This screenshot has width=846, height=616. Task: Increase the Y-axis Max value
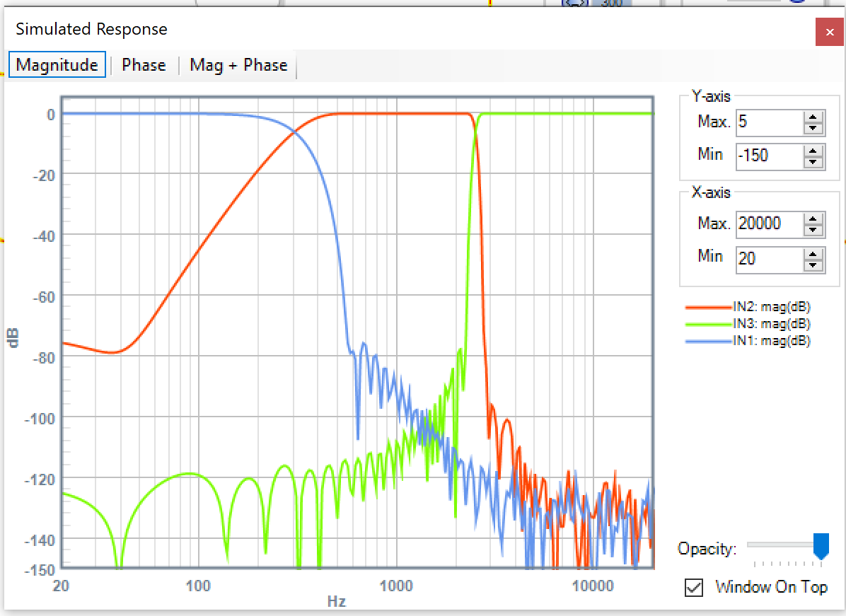[x=813, y=116]
